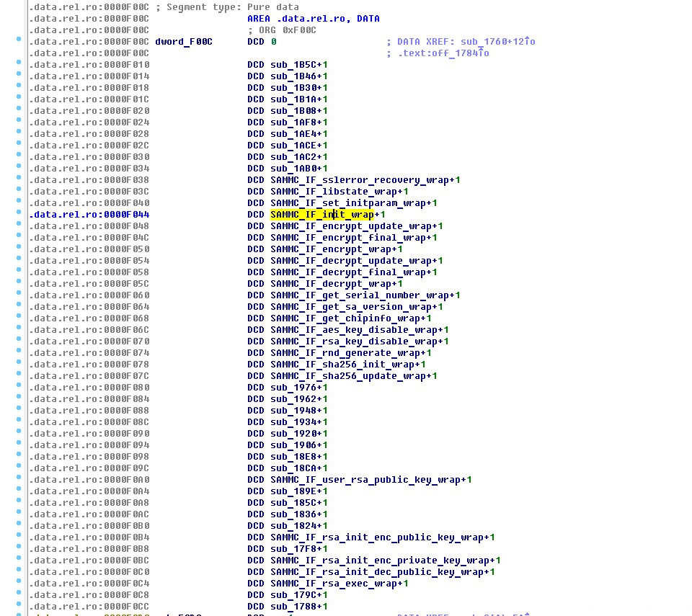Click the gutter dot at address 0000F080
This screenshot has width=692, height=616.
pos(19,387)
